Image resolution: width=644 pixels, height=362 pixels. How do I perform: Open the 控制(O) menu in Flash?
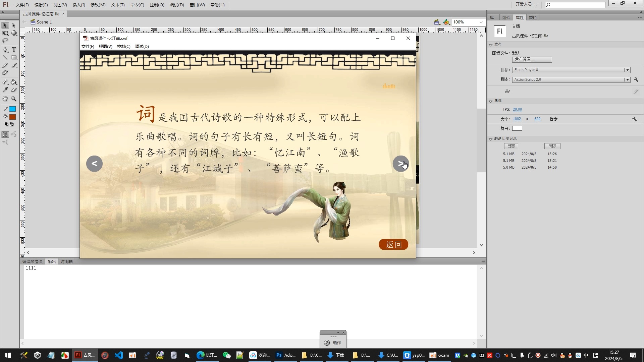click(157, 5)
